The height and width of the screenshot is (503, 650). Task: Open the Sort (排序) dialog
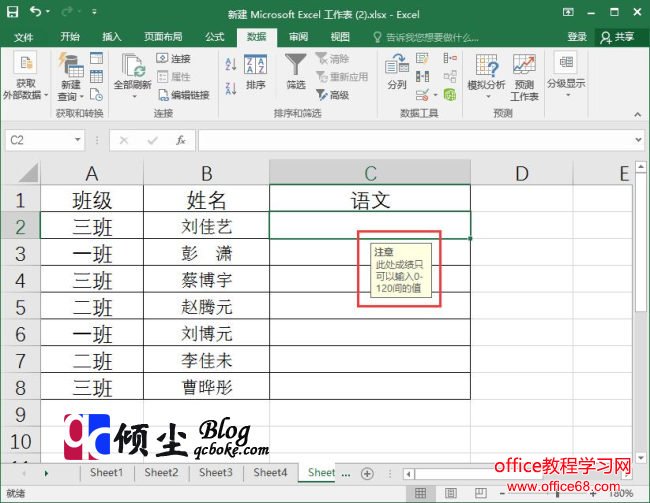[x=255, y=72]
